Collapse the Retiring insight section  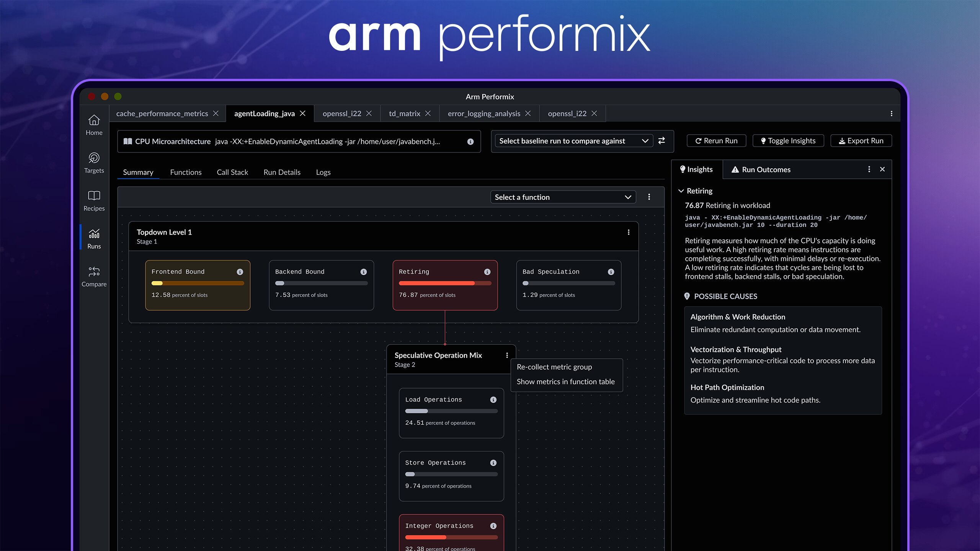click(x=681, y=191)
